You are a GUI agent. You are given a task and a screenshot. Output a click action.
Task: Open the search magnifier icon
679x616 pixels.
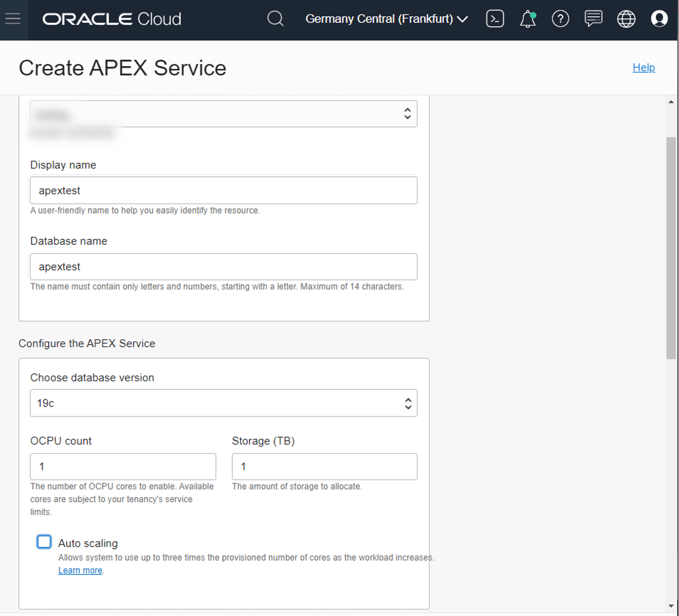click(276, 18)
